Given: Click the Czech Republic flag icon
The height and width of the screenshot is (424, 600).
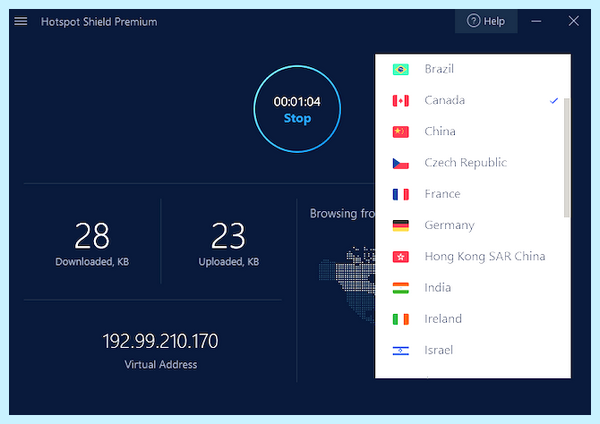Looking at the screenshot, I should (x=401, y=163).
